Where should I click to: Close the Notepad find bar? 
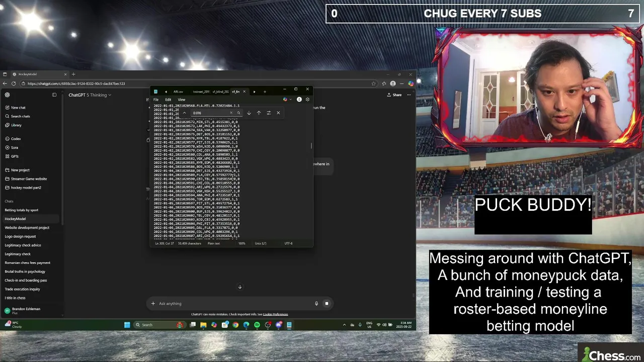(x=278, y=113)
